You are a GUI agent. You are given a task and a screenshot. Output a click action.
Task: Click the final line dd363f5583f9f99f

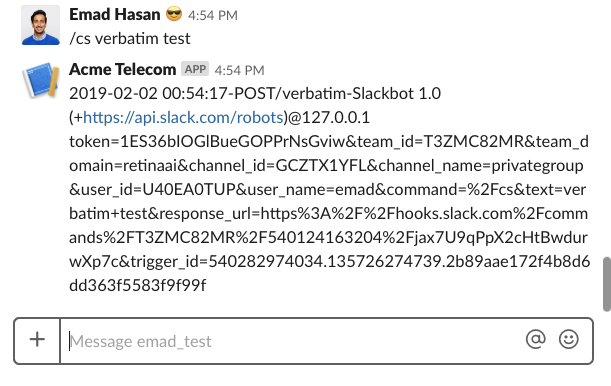click(x=138, y=285)
